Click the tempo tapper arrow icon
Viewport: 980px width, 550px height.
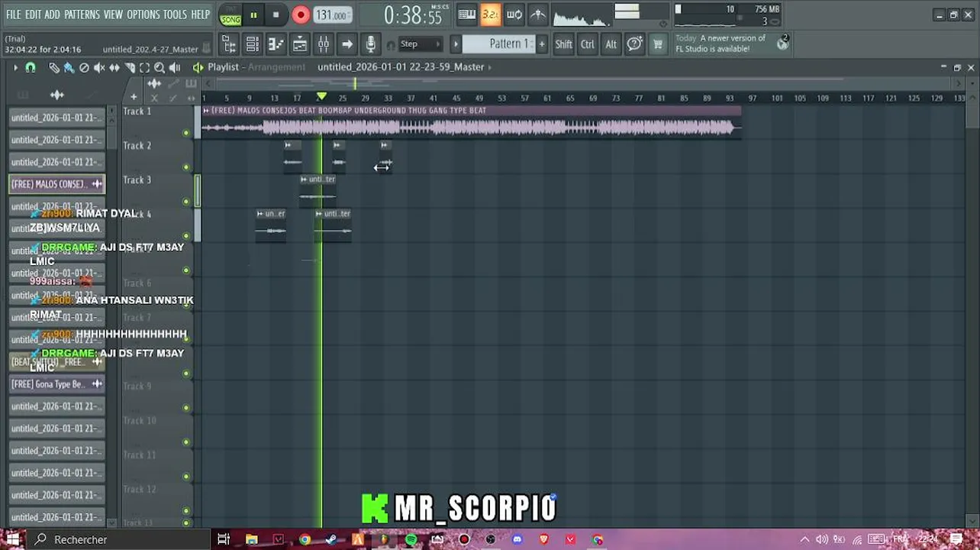[347, 44]
